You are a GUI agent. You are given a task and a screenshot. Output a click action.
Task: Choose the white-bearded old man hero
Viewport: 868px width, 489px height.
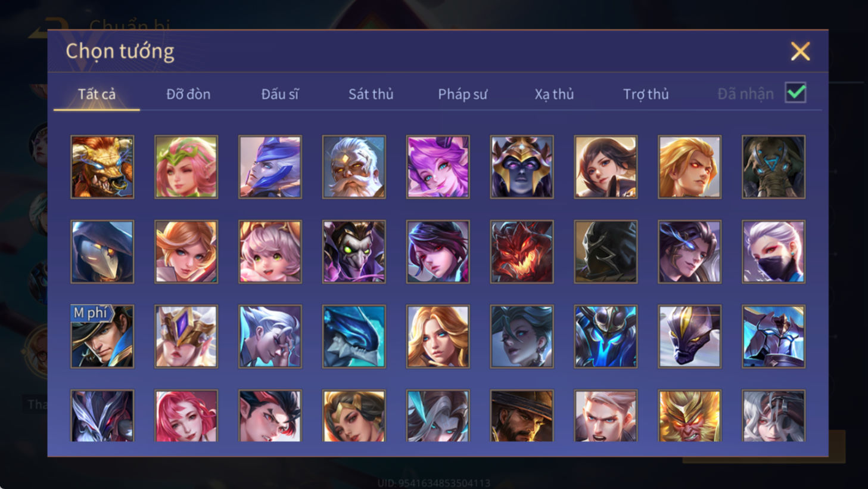[x=354, y=167]
